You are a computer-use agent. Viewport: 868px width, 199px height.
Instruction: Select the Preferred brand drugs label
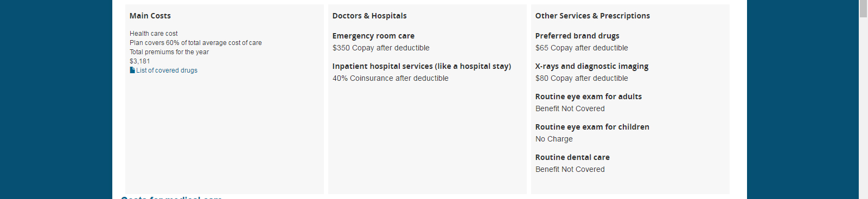[x=577, y=36]
